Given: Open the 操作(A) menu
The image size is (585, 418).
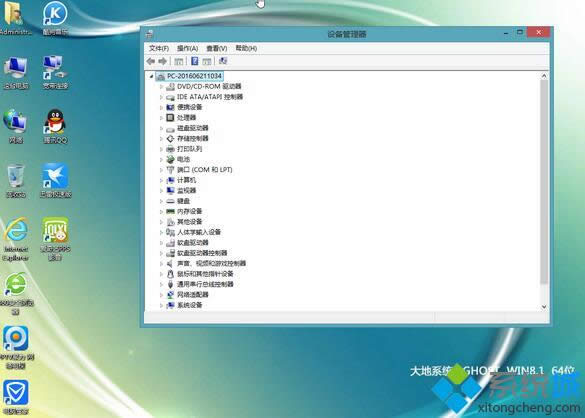Looking at the screenshot, I should click(187, 48).
